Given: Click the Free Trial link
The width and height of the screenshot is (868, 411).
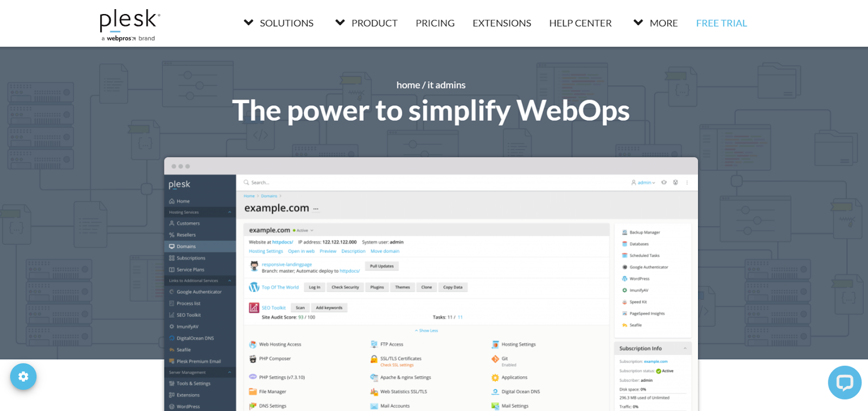Looking at the screenshot, I should pyautogui.click(x=721, y=23).
